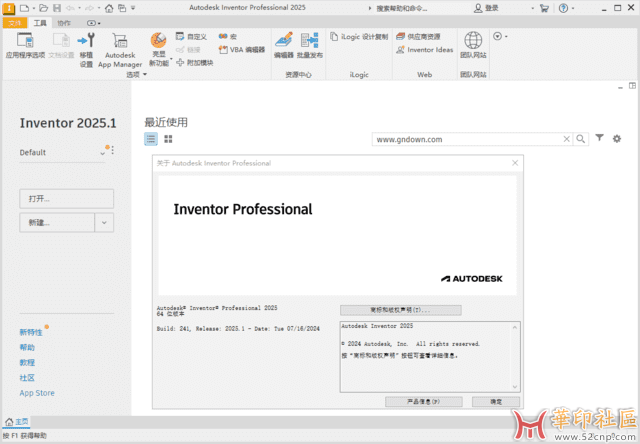The width and height of the screenshot is (640, 444).
Task: Switch to the Collaborate (协作) ribbon tab
Action: (64, 23)
